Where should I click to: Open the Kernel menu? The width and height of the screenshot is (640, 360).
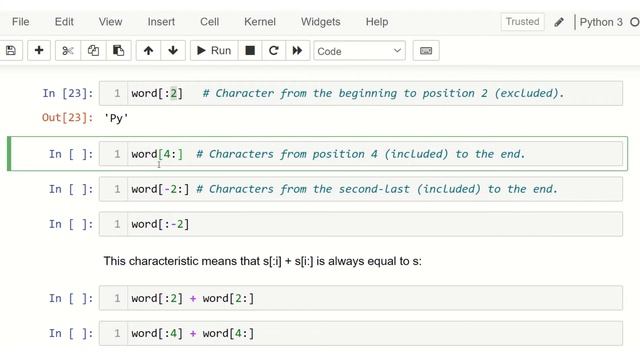click(260, 22)
